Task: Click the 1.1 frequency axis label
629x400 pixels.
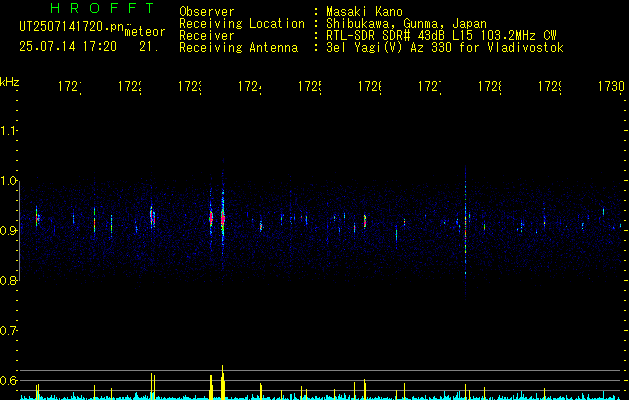Action: click(8, 131)
